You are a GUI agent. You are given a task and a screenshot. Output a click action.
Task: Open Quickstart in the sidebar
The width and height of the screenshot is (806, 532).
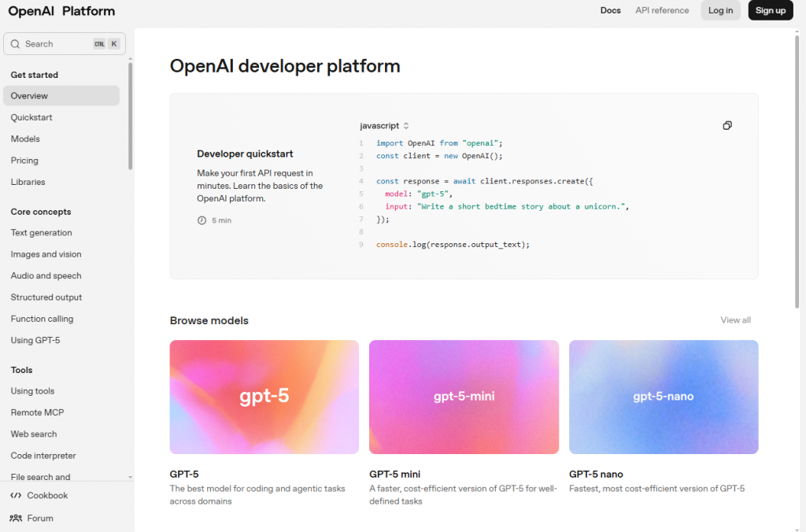pyautogui.click(x=31, y=117)
